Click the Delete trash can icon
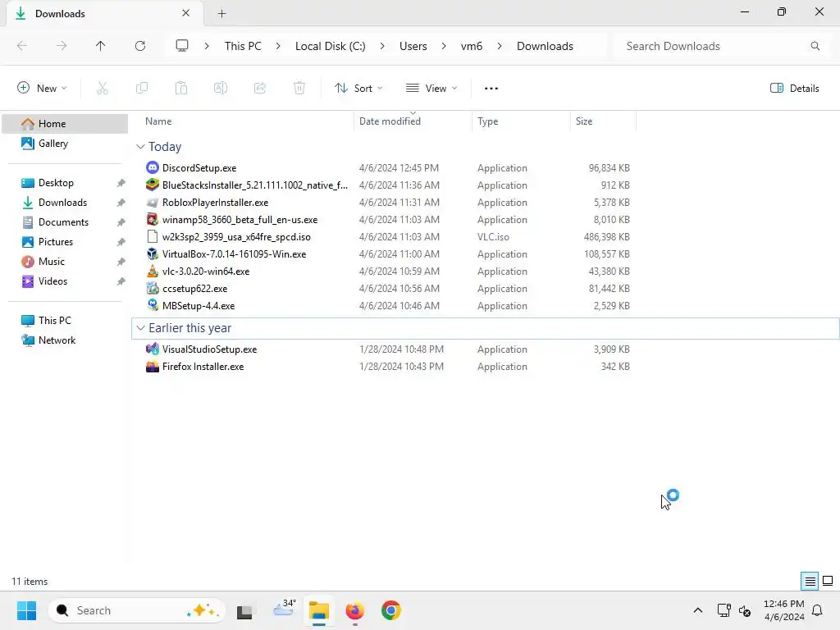Screen dimensions: 840x630 click(x=299, y=89)
